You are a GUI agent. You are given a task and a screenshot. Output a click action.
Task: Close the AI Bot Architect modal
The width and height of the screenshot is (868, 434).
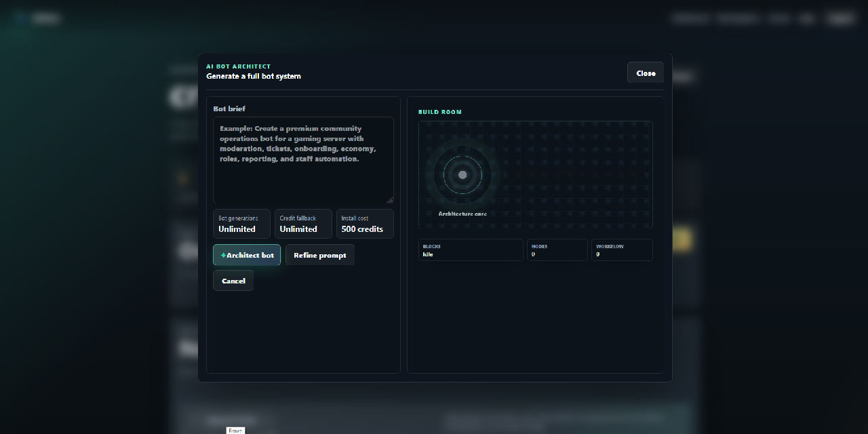click(646, 73)
